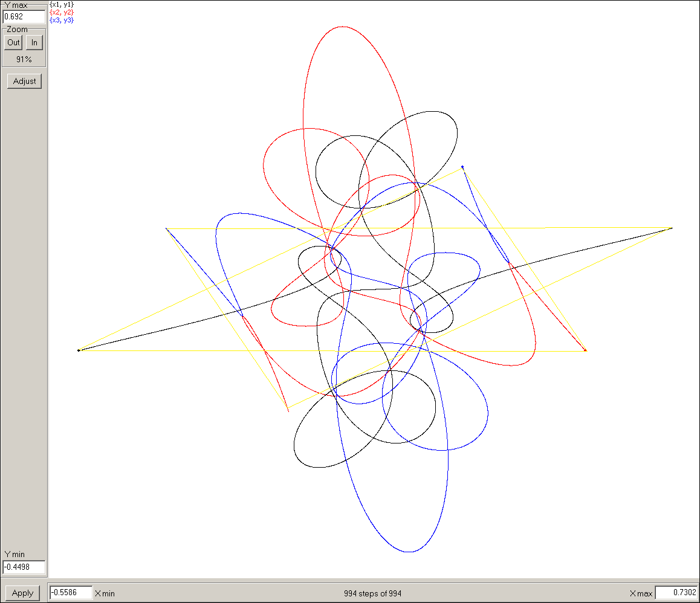
Task: Click the '994 steps of 994' status text
Action: click(372, 593)
